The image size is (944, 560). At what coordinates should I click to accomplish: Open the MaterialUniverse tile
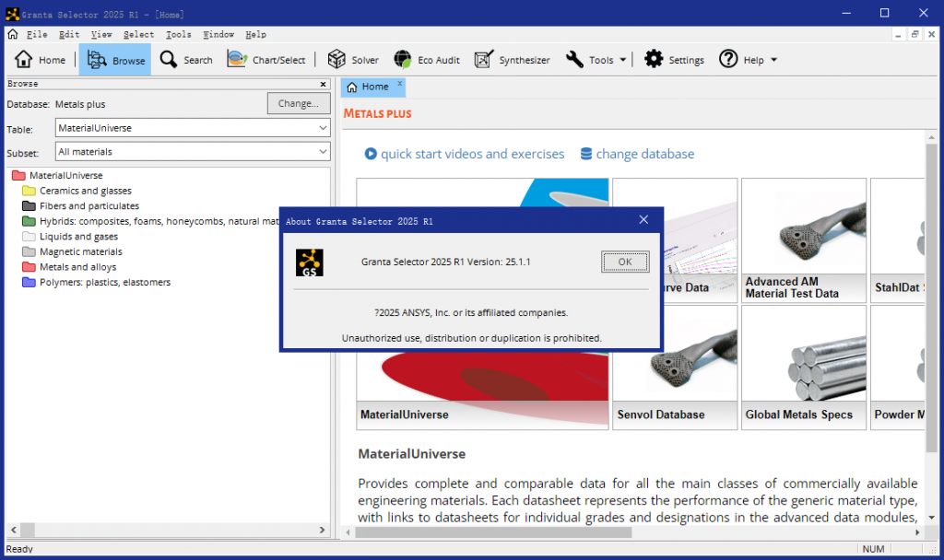pos(482,390)
